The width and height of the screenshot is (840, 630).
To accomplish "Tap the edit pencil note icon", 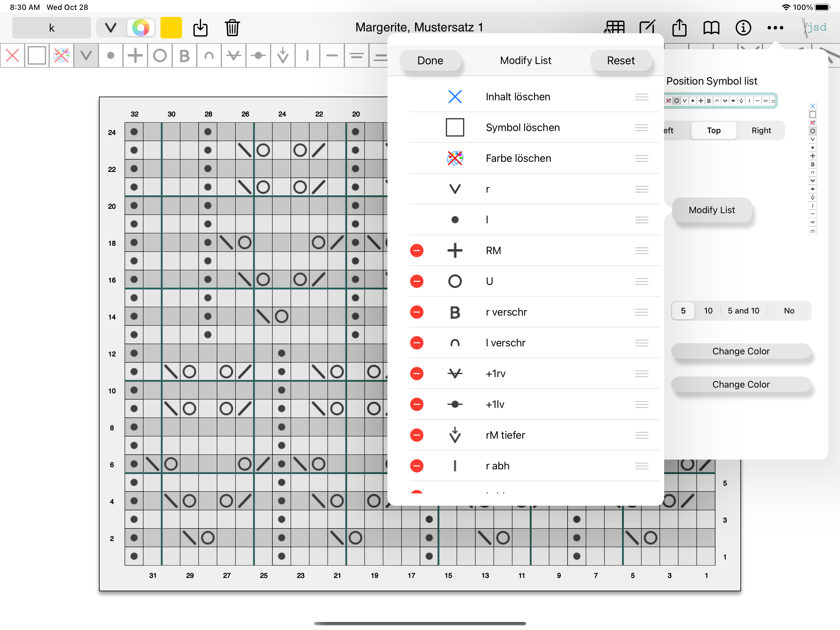I will point(647,27).
